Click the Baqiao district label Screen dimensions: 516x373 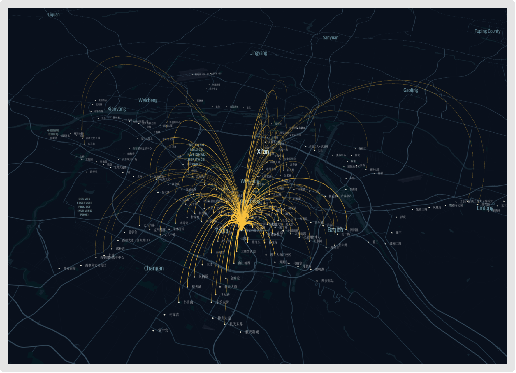tap(335, 229)
